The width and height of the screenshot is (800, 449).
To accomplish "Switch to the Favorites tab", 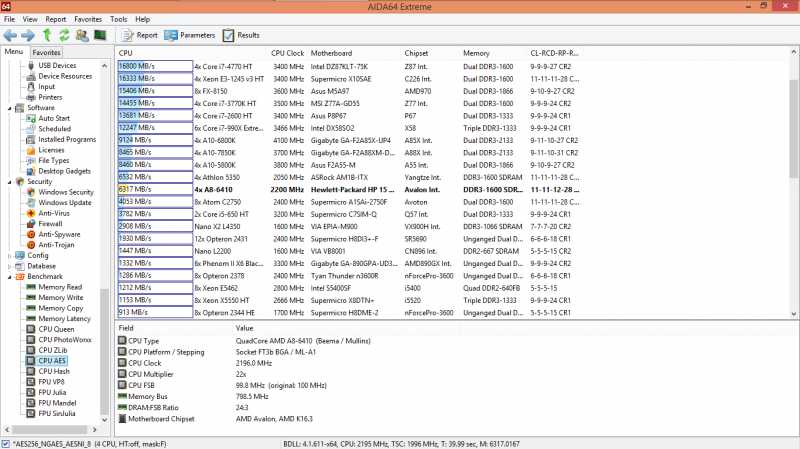I will [x=46, y=53].
